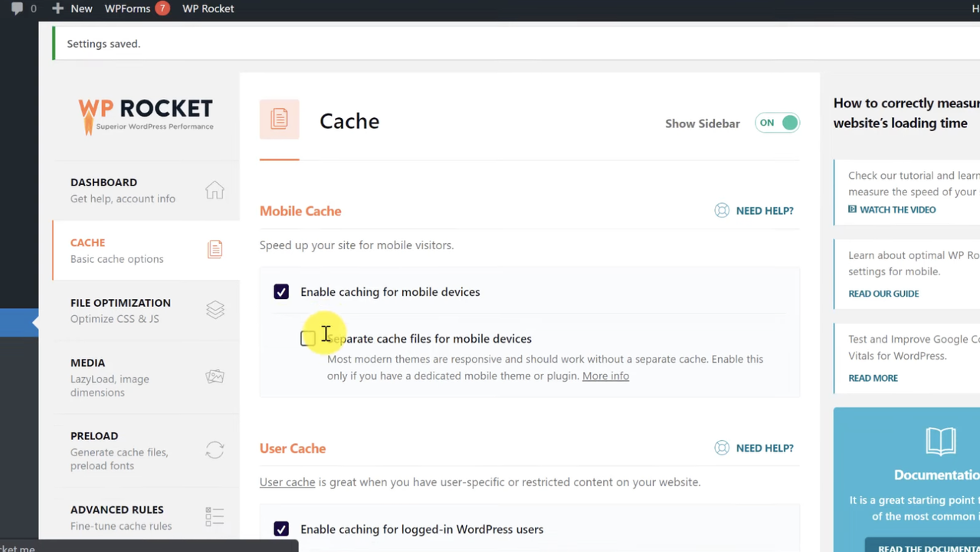Viewport: 980px width, 552px height.
Task: Check Separate cache files for mobile devices
Action: click(x=307, y=339)
